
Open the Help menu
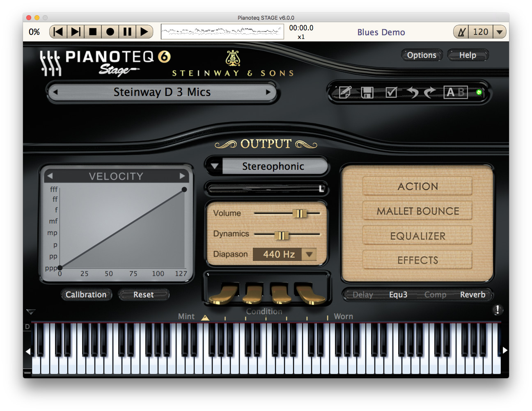pyautogui.click(x=468, y=55)
